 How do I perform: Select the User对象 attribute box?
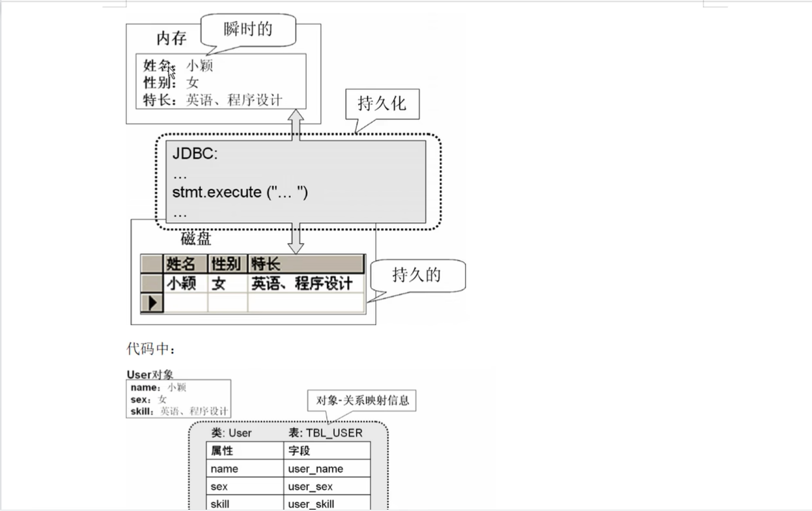178,399
